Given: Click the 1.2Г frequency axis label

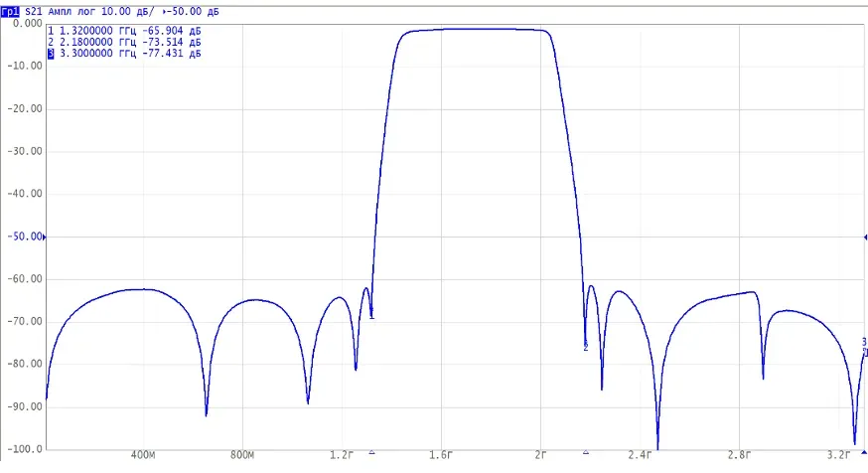Looking at the screenshot, I should click(342, 455).
